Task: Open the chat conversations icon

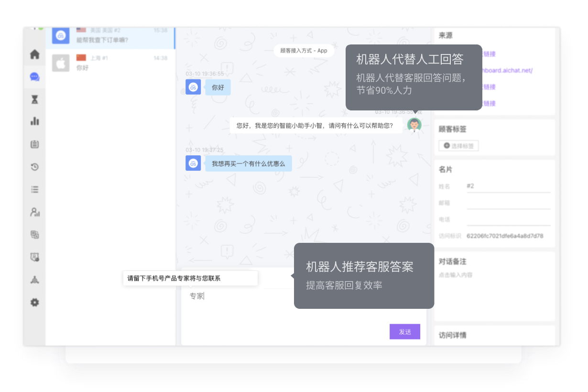Action: click(x=34, y=77)
